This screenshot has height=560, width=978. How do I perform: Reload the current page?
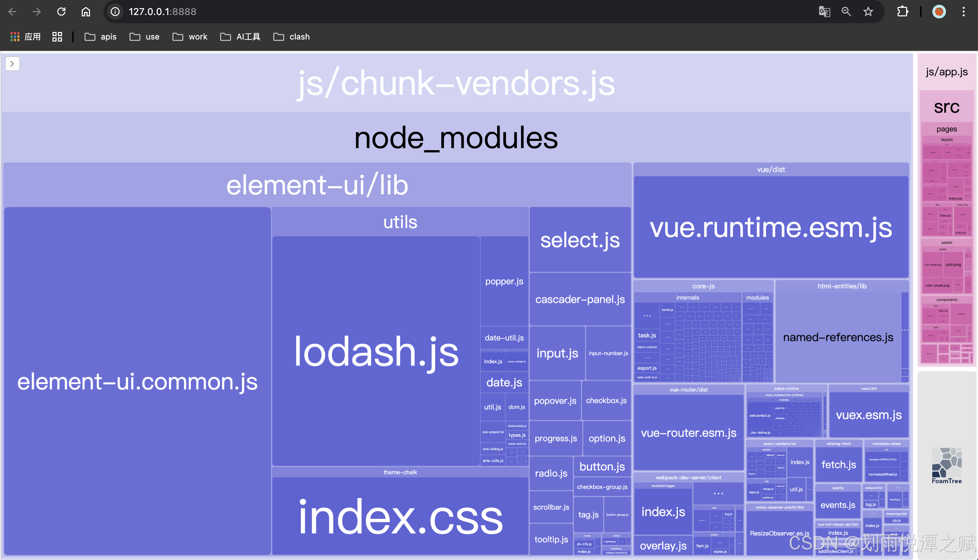coord(61,12)
